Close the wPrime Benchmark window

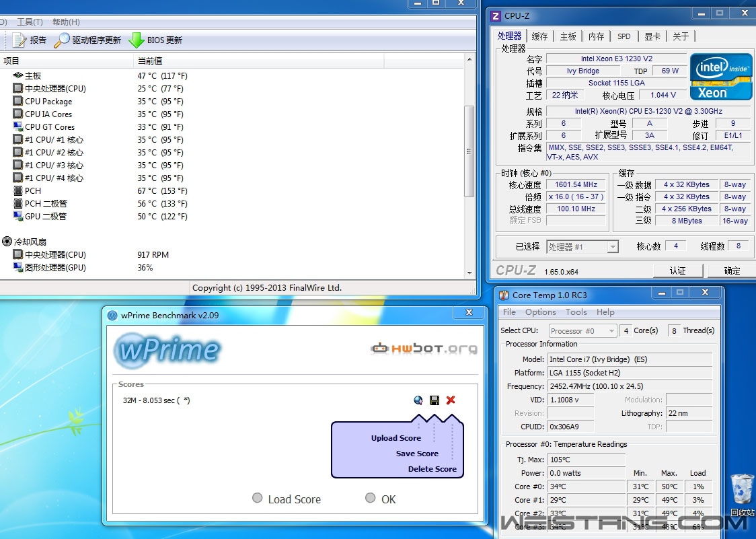coord(469,313)
